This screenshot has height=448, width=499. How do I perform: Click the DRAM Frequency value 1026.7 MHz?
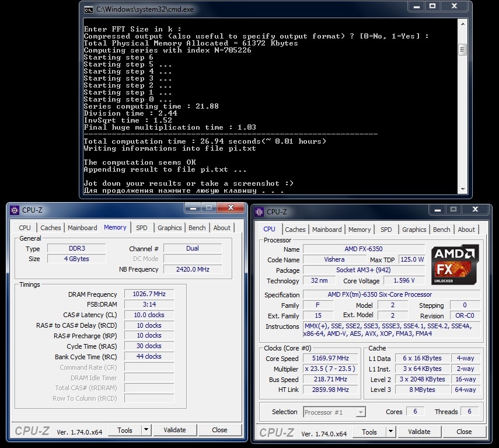pos(149,294)
